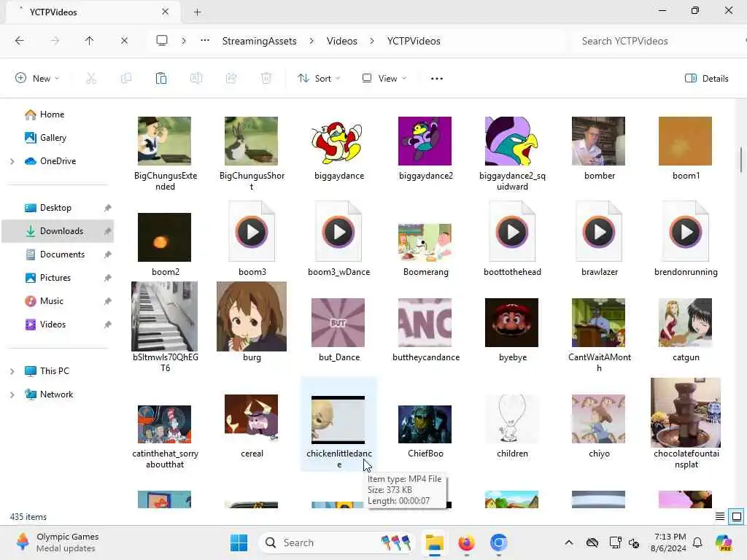Image resolution: width=747 pixels, height=560 pixels.
Task: Select the burg anime thumbnail
Action: click(x=252, y=316)
